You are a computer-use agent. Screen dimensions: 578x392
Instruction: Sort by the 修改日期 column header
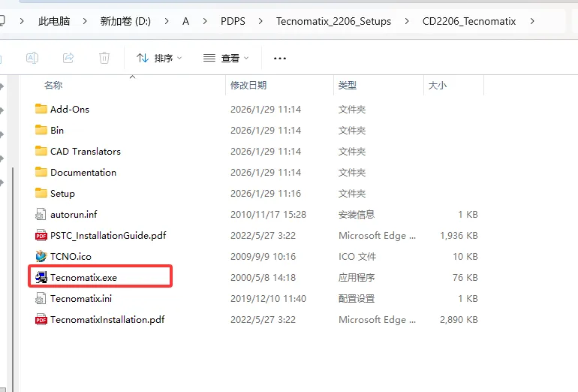(248, 85)
